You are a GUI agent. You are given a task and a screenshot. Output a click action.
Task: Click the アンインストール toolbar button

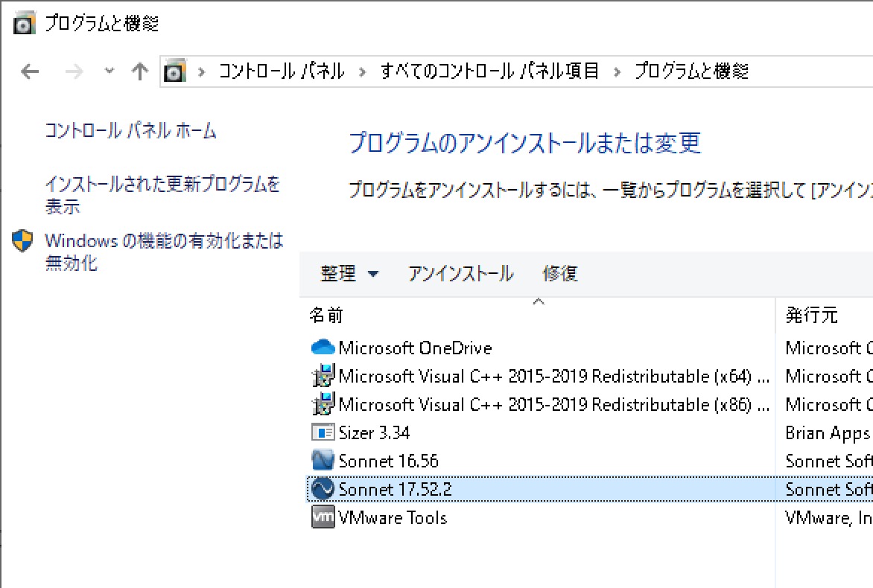point(461,273)
